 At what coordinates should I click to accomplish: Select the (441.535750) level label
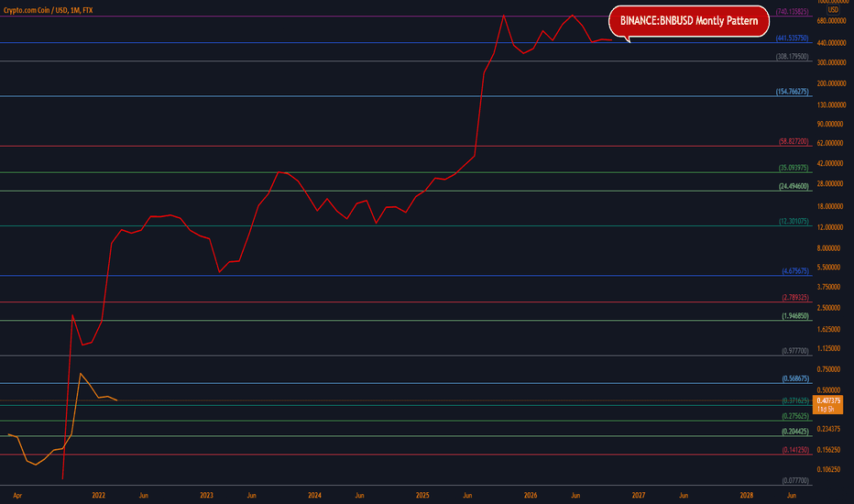(792, 38)
